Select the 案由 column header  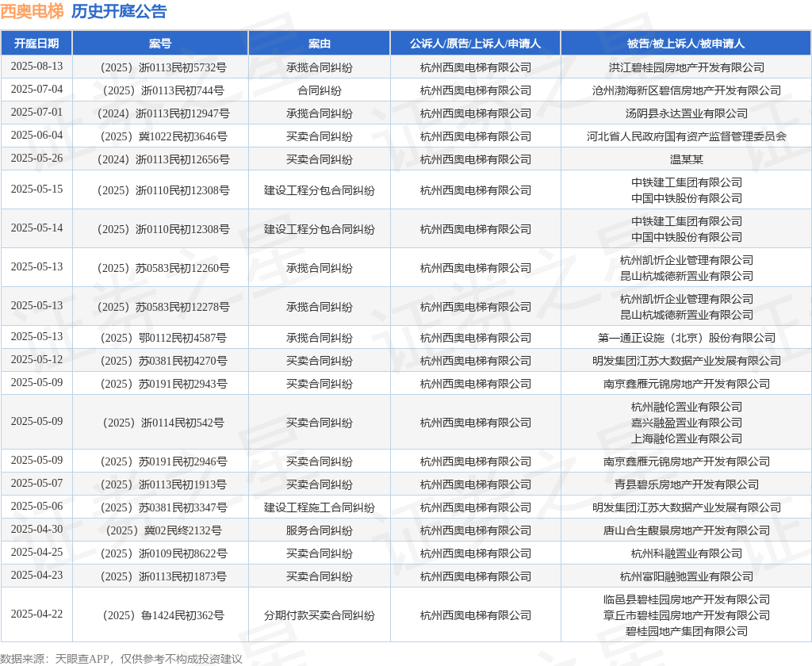click(x=319, y=44)
